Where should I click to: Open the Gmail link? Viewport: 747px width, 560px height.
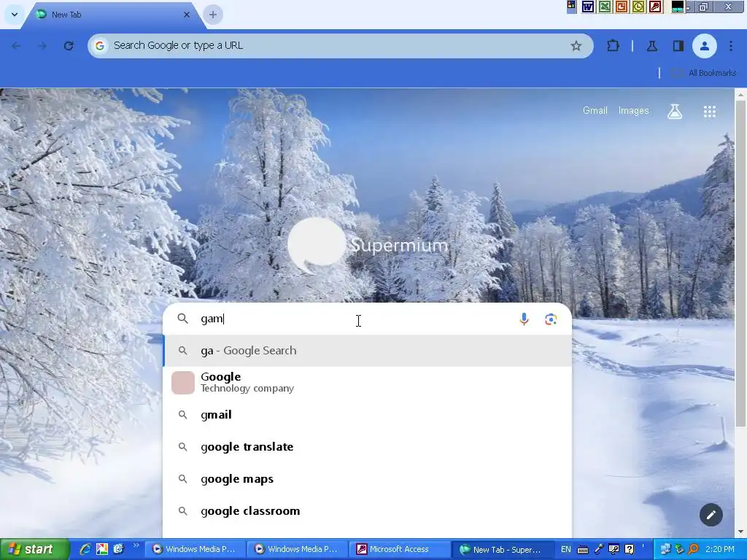coord(595,111)
